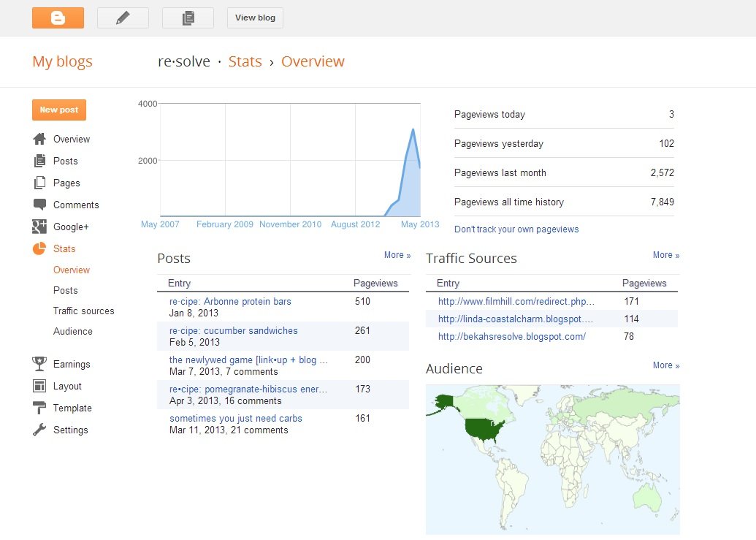Viewport: 756px width, 540px height.
Task: Open re·cipe: cucumber sandwiches post
Action: [233, 331]
